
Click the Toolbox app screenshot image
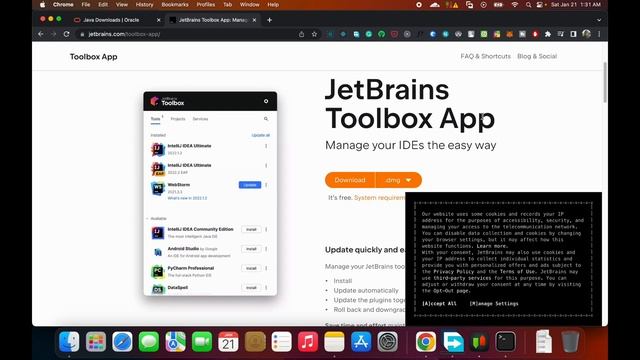[210, 193]
